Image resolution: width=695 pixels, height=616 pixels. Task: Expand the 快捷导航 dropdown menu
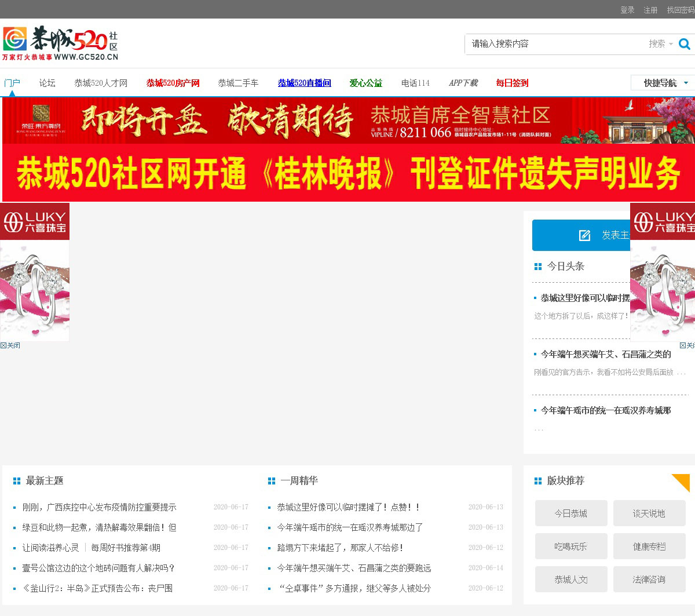click(662, 83)
